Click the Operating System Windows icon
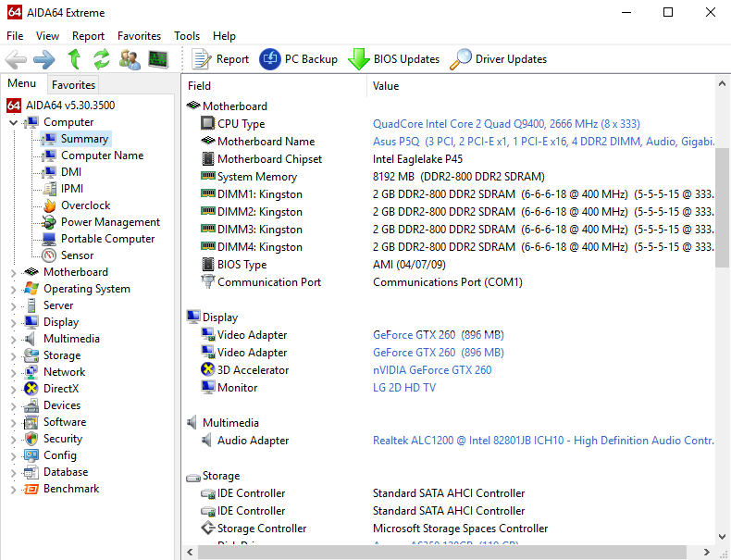 click(31, 289)
